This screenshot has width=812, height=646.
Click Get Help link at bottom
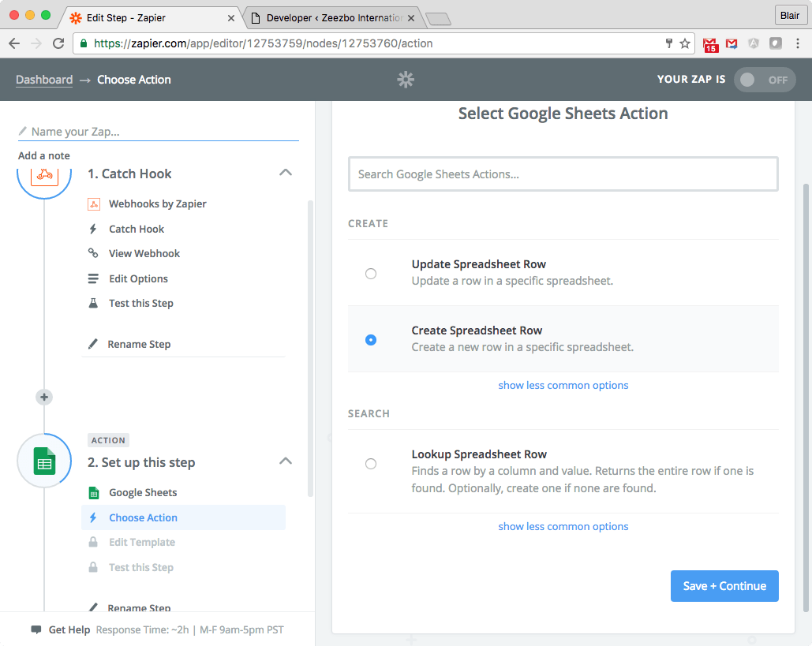pos(69,630)
